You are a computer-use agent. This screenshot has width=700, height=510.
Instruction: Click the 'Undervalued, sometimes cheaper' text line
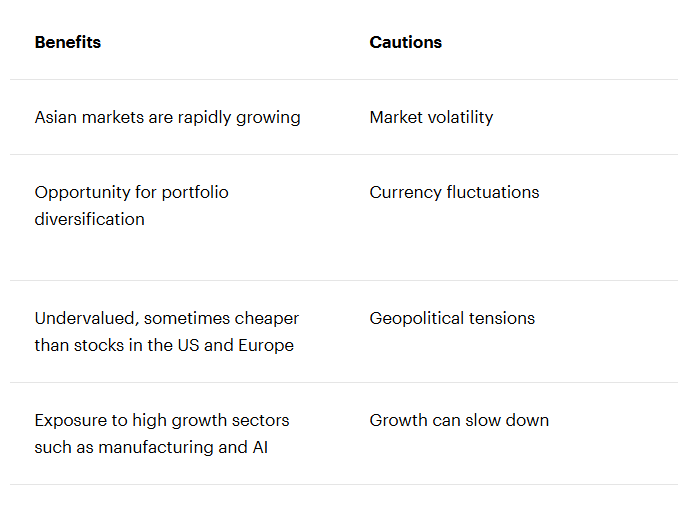coord(167,318)
